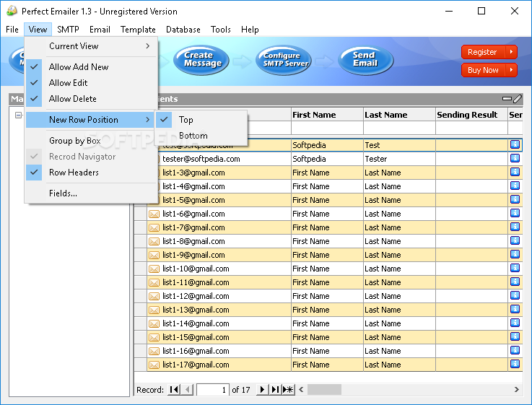Click the blue info icon in list1-5 row

click(x=515, y=199)
